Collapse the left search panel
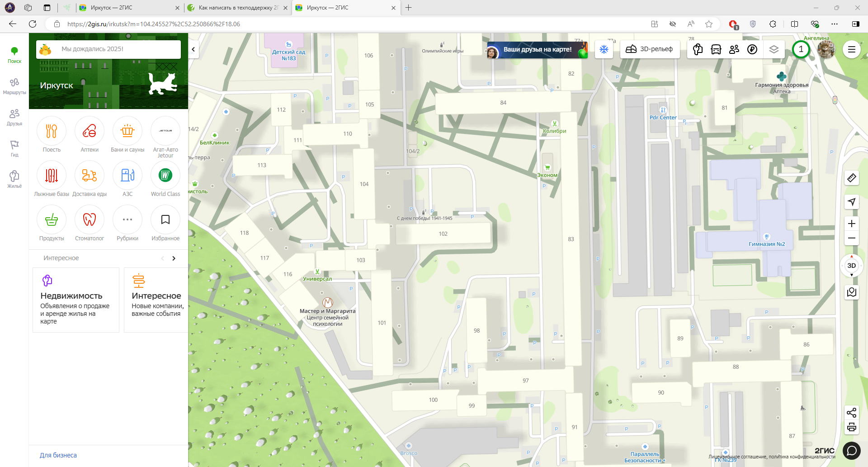The height and width of the screenshot is (467, 868). [193, 49]
